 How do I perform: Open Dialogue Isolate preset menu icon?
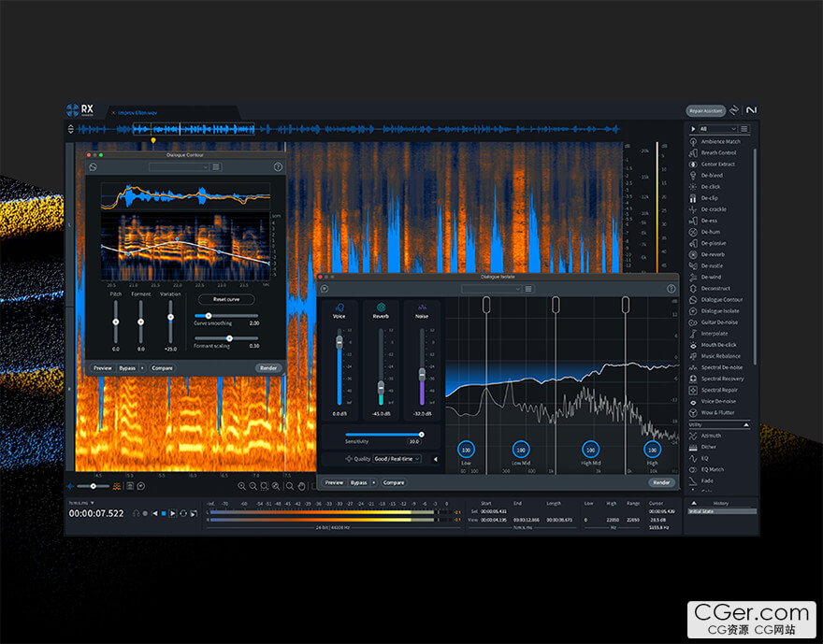pyautogui.click(x=528, y=289)
